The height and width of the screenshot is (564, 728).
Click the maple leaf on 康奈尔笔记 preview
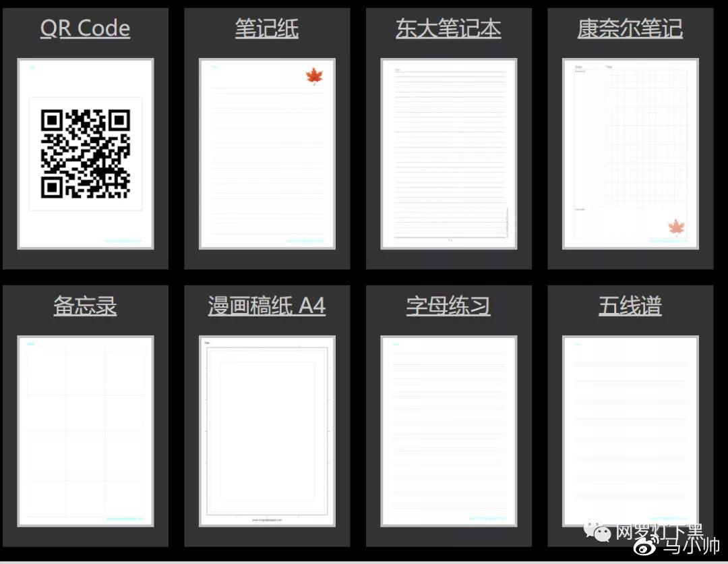(x=677, y=227)
